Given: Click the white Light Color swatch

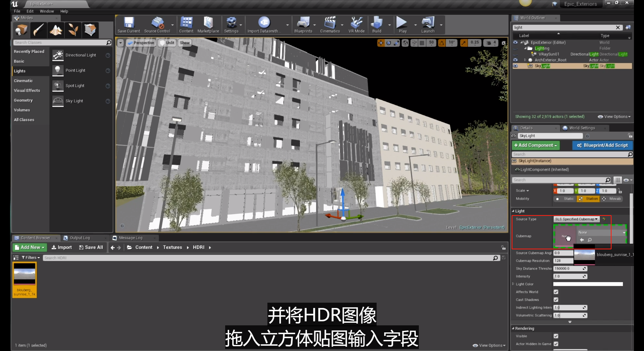Looking at the screenshot, I should (x=588, y=284).
